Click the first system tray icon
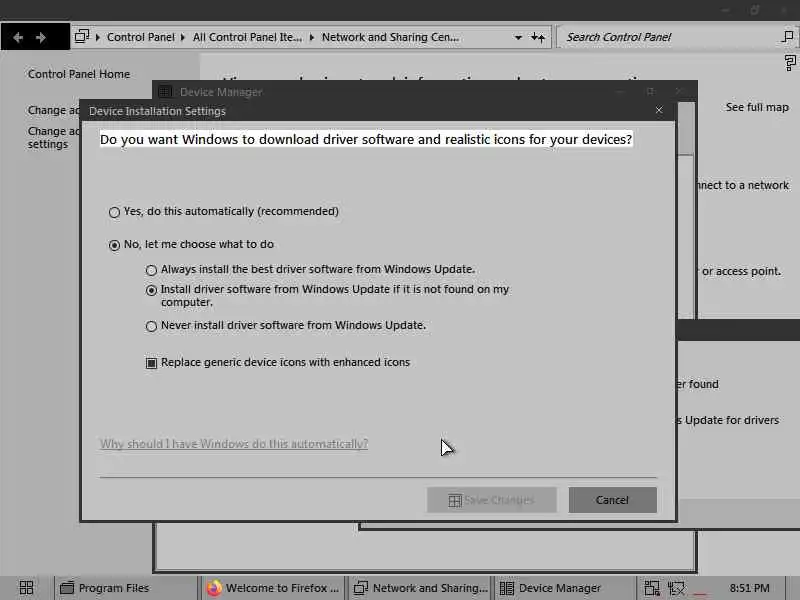 point(652,588)
